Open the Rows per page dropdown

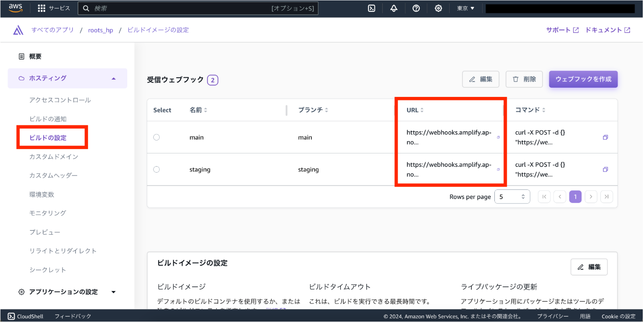click(x=512, y=197)
